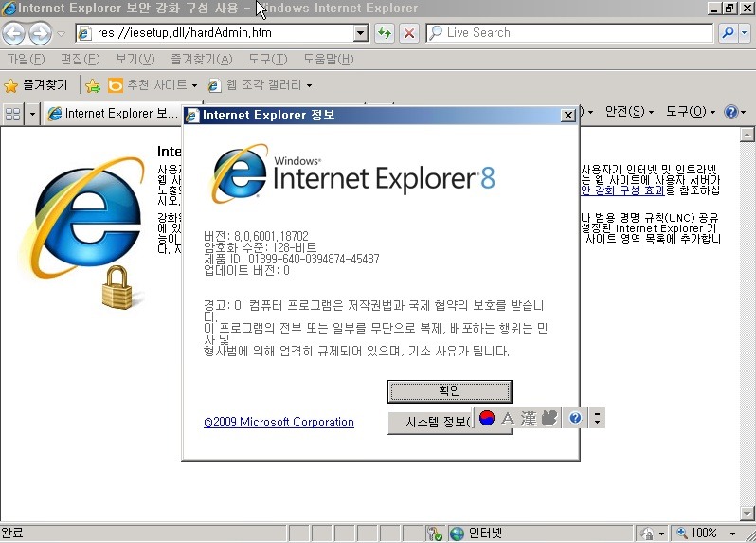Expand the address bar dropdown arrow
Image resolution: width=756 pixels, height=543 pixels.
click(x=361, y=33)
